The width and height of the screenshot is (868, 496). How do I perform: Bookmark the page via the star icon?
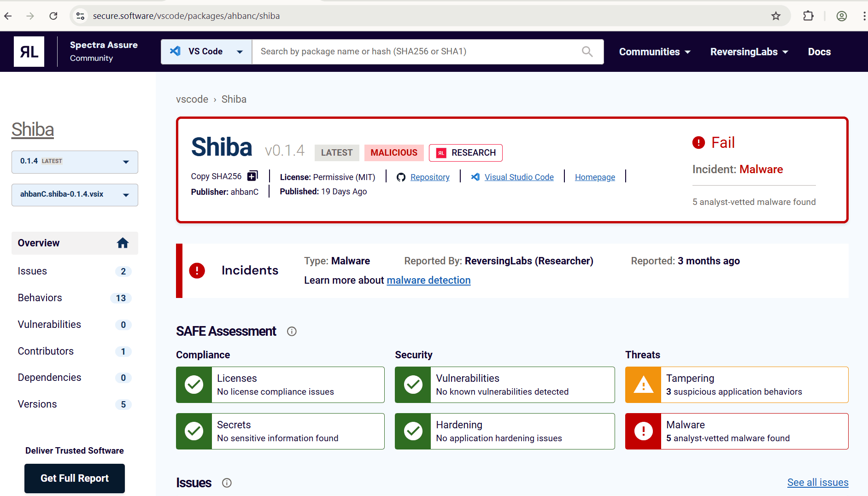pos(776,15)
